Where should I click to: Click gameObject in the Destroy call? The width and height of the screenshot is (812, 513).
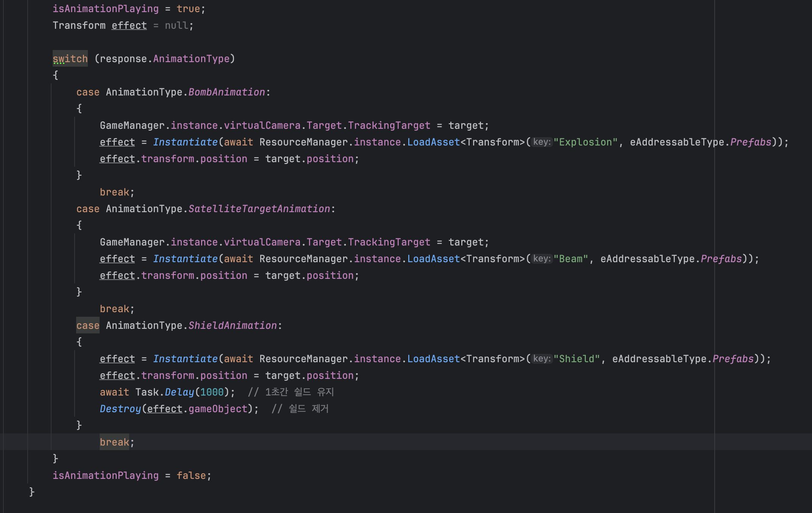pos(218,409)
